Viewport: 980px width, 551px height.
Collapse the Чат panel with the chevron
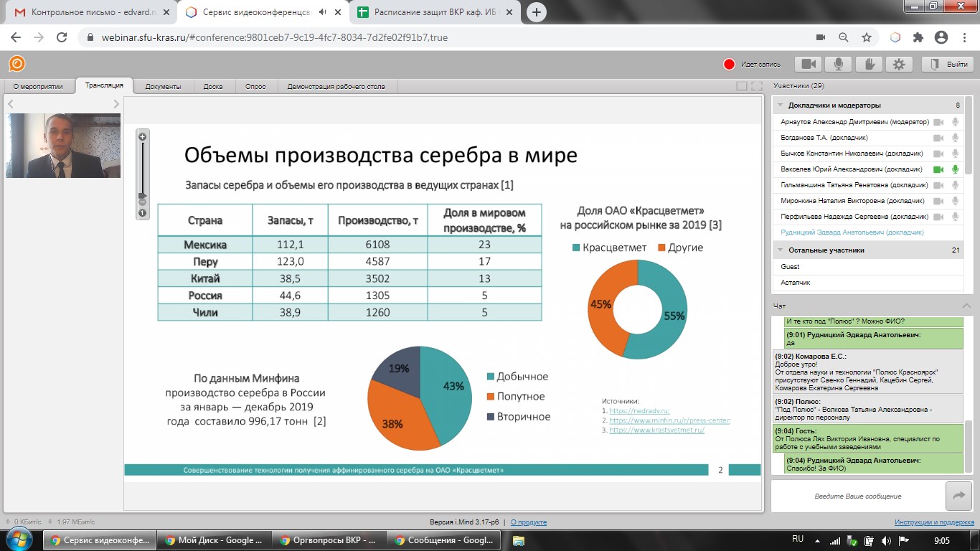coord(966,306)
